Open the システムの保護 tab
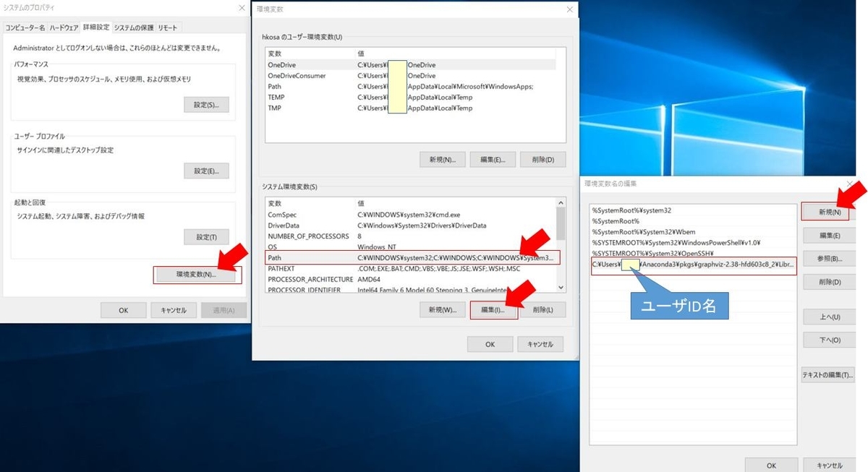 point(134,27)
